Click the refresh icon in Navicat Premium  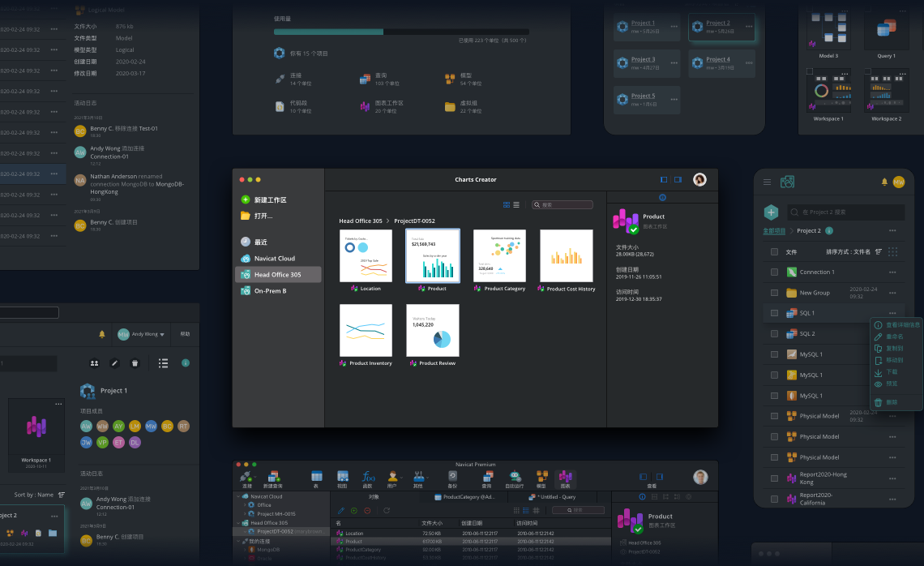[387, 511]
